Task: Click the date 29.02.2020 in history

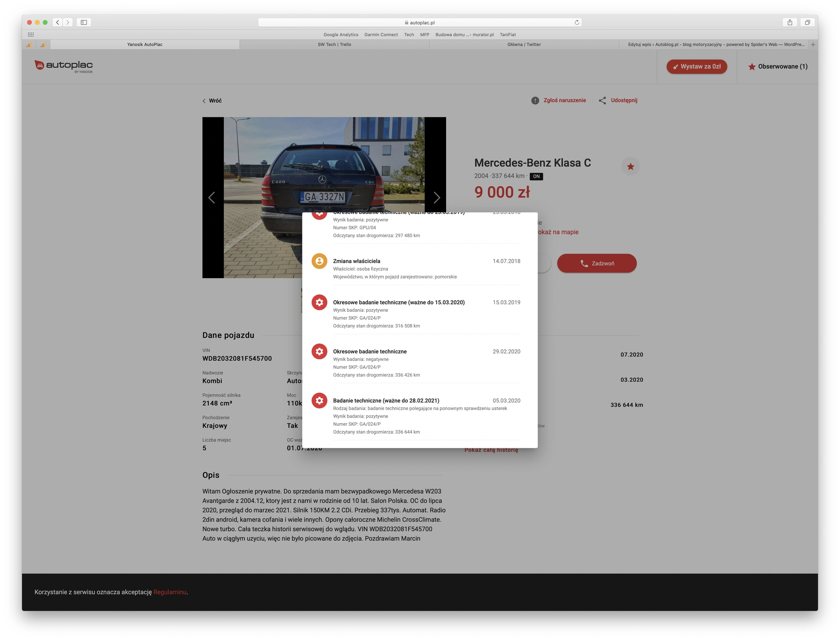Action: [x=507, y=351]
